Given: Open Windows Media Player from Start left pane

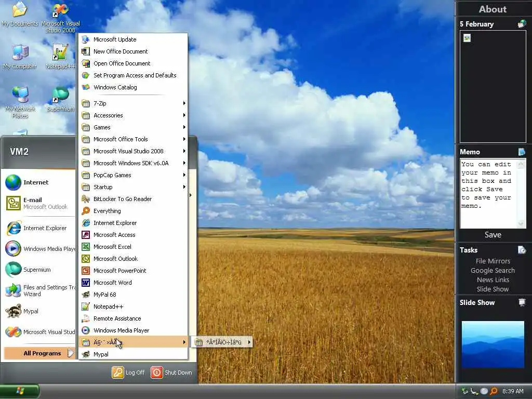Looking at the screenshot, I should 39,249.
